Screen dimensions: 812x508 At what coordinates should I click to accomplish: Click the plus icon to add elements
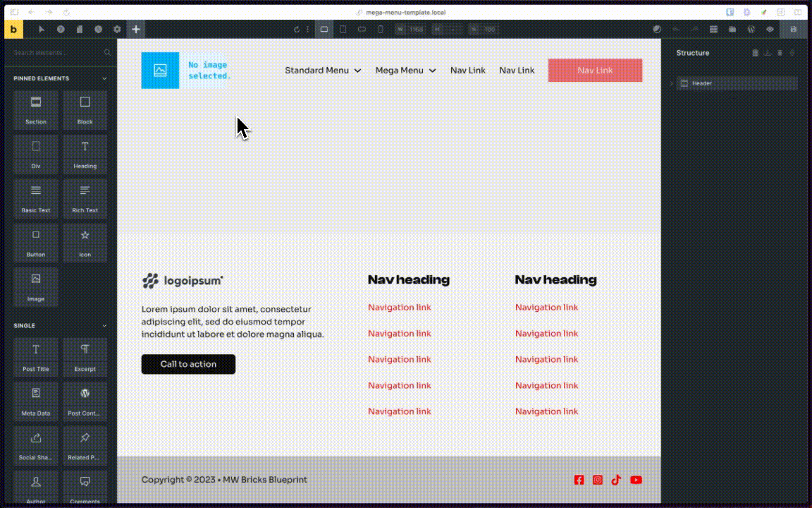(136, 30)
